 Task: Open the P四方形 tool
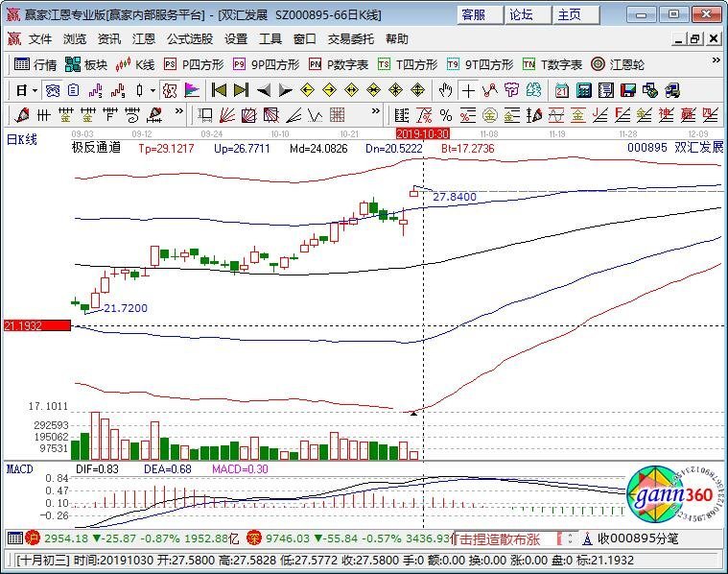point(194,64)
